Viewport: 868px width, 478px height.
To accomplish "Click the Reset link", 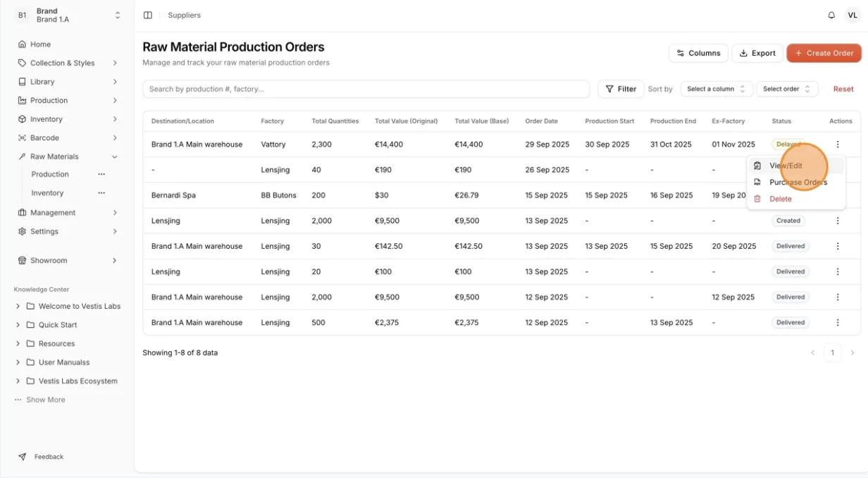I will 843,89.
